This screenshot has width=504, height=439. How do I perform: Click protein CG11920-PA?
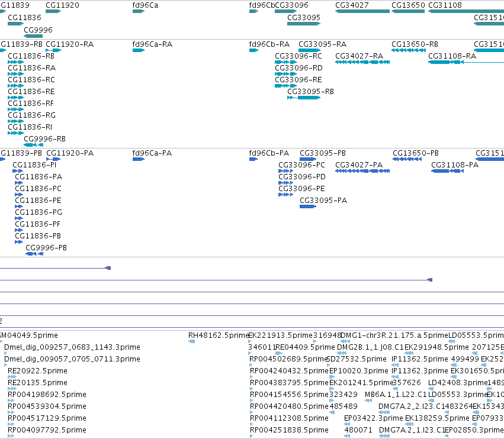53,159
